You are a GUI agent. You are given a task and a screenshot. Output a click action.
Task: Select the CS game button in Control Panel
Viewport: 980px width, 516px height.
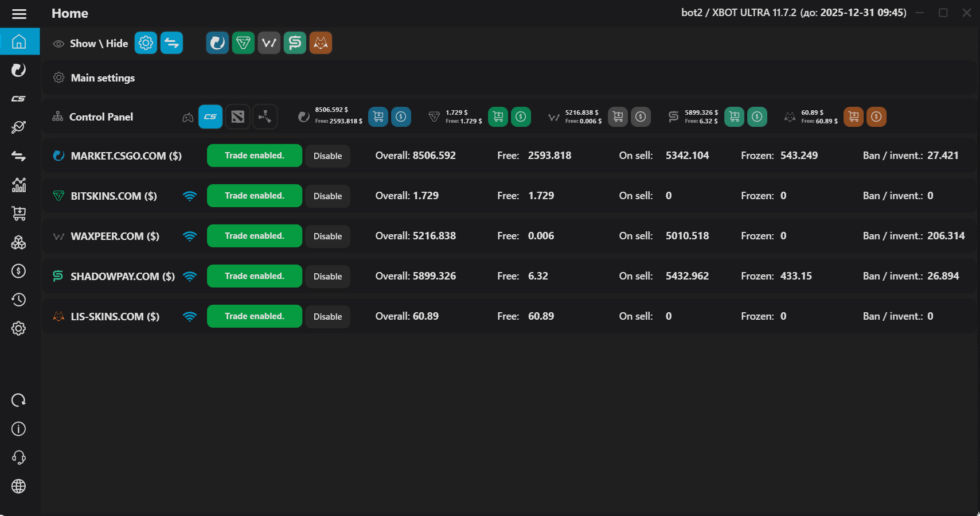[210, 117]
